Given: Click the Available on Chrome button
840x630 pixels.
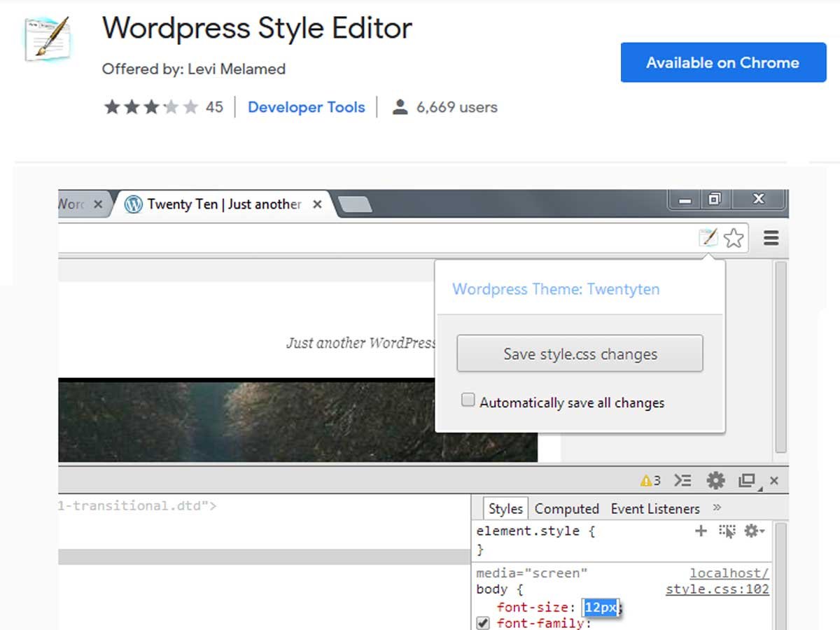Looking at the screenshot, I should 723,62.
